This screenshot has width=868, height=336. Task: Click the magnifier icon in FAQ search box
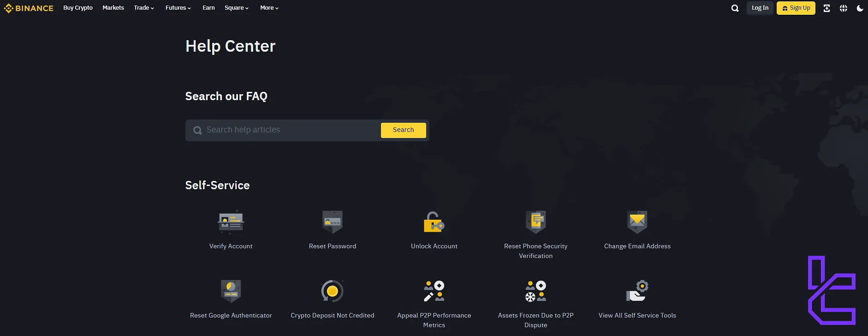(197, 130)
